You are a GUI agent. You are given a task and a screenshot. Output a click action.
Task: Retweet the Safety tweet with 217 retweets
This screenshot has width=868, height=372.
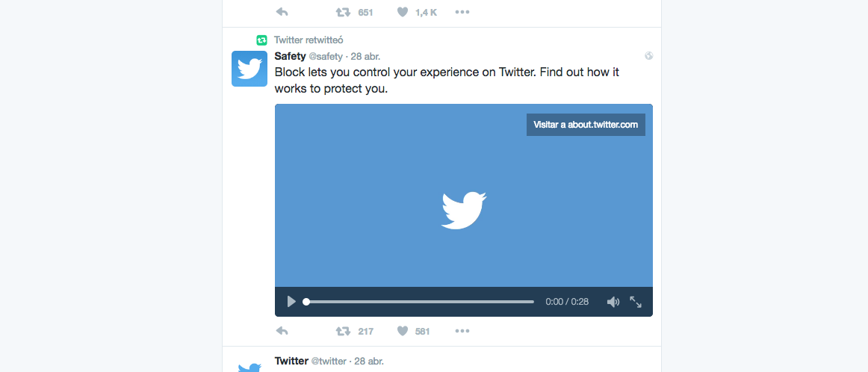343,331
